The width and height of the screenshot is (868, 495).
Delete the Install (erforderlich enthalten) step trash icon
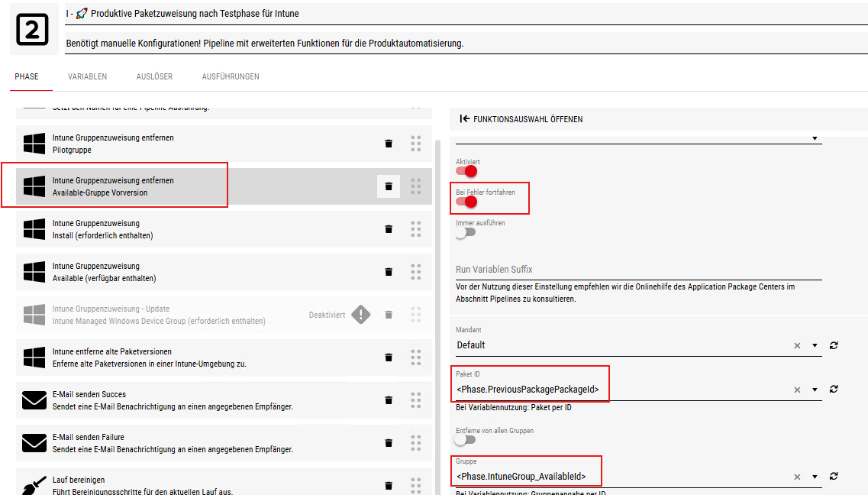pos(389,229)
